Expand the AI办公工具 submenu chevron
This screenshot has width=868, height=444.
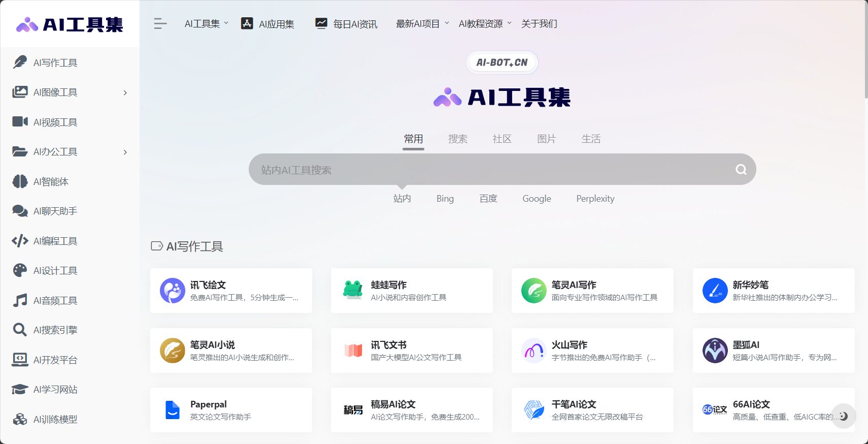tap(125, 152)
